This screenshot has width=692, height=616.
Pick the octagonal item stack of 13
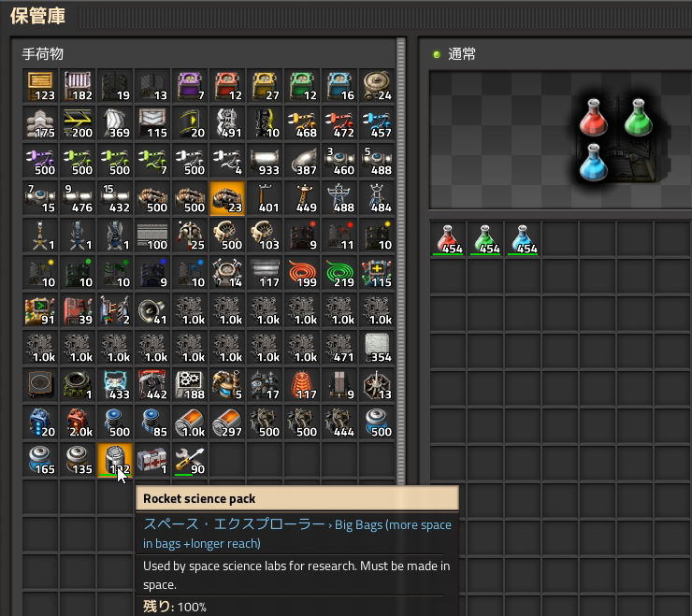[x=377, y=385]
